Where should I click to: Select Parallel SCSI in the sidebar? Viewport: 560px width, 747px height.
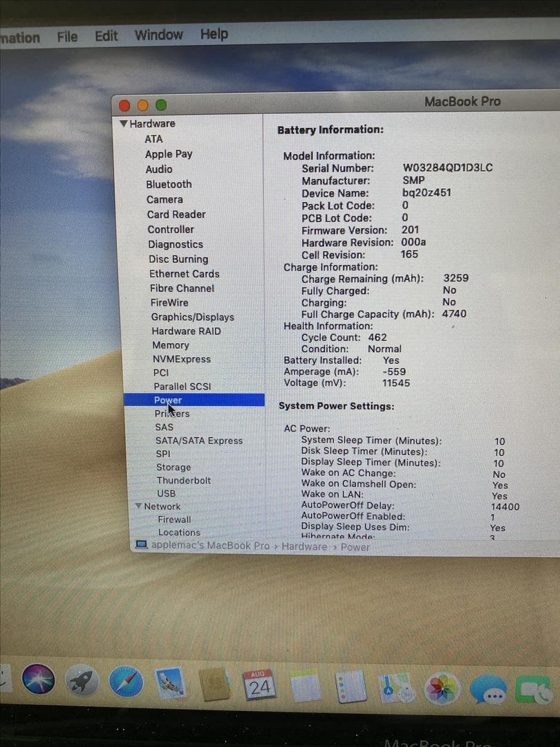182,387
